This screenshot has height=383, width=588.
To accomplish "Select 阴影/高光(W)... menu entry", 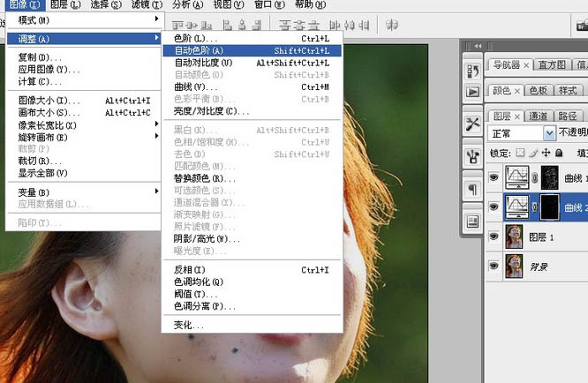I will (207, 239).
